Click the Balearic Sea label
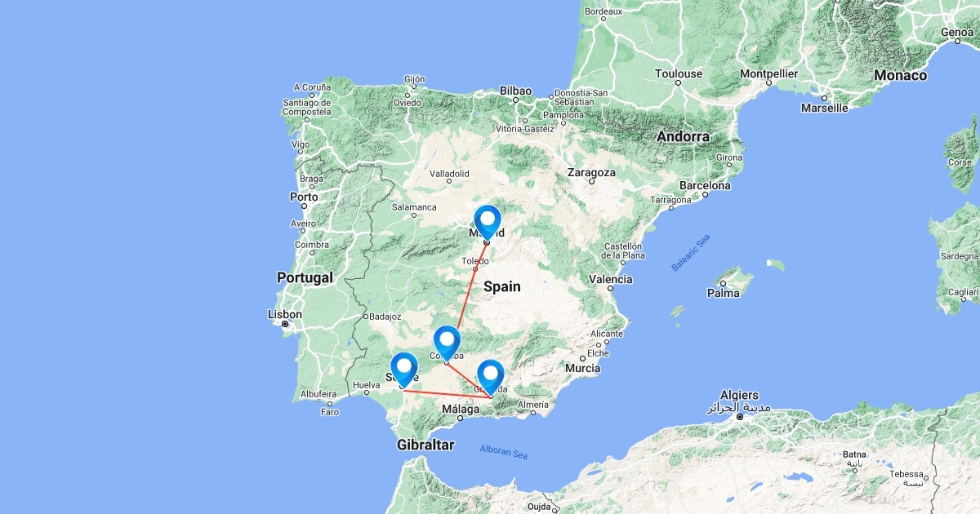Viewport: 980px width, 514px height. [x=691, y=253]
